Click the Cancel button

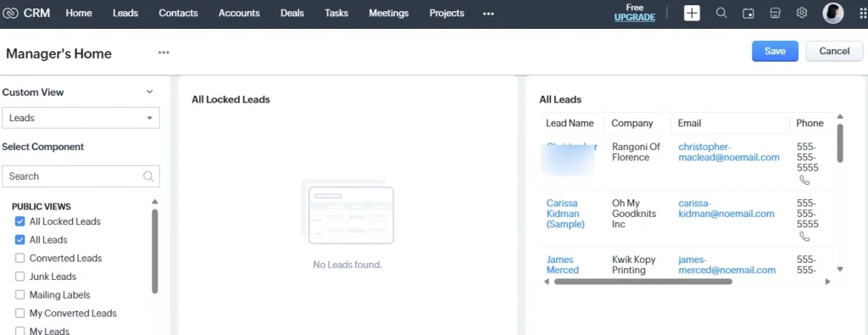coord(834,51)
